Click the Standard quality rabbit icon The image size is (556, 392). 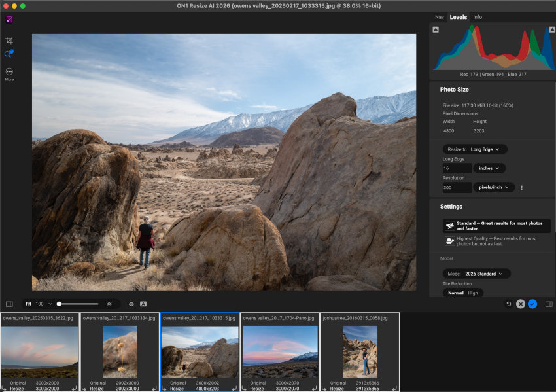click(449, 226)
